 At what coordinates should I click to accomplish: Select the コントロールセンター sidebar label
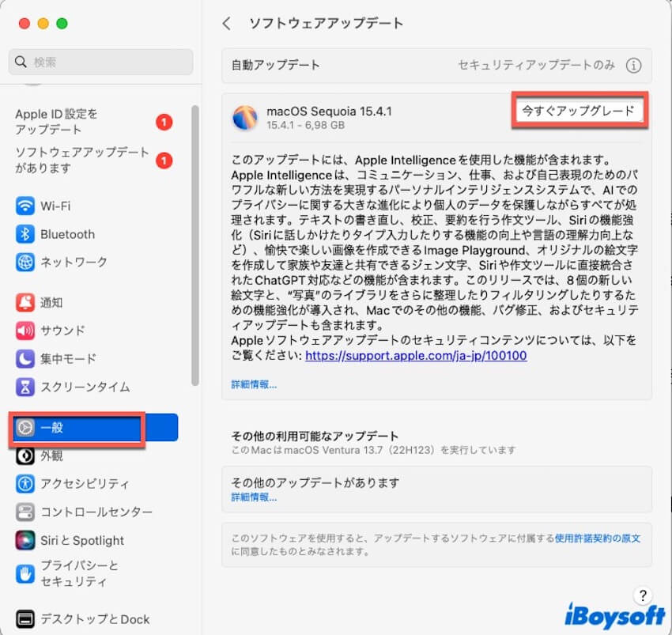tap(96, 512)
